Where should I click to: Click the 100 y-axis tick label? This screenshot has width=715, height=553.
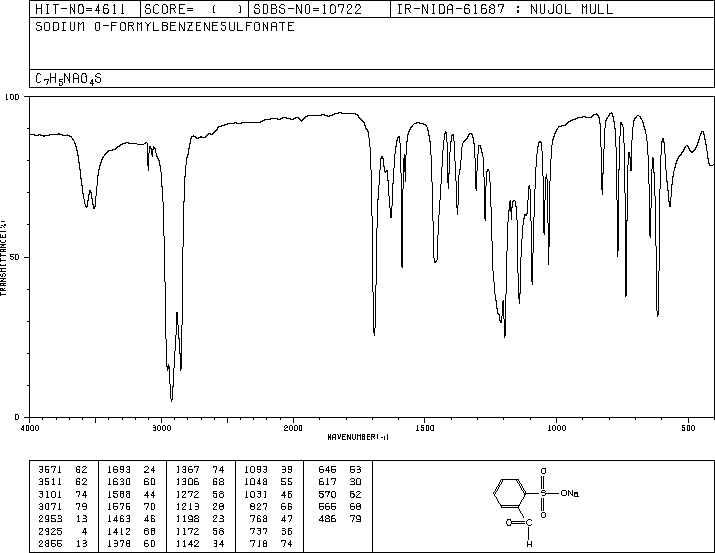(x=12, y=97)
